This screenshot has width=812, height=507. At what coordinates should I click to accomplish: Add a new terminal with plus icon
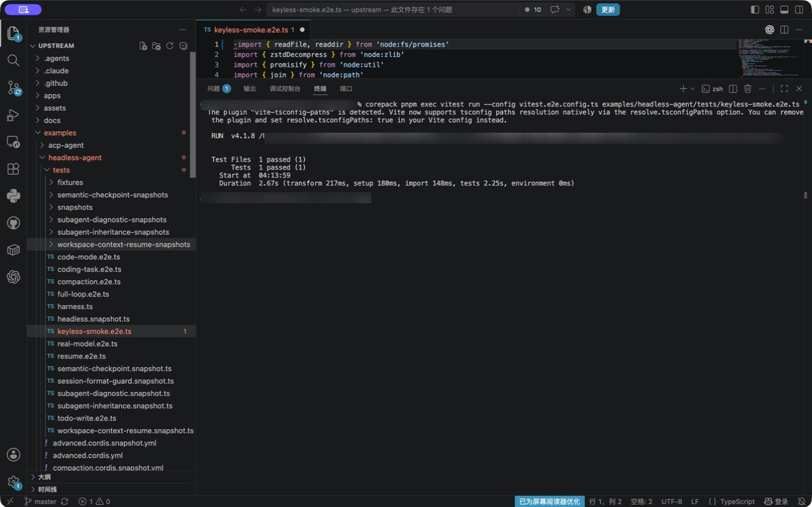pyautogui.click(x=683, y=88)
